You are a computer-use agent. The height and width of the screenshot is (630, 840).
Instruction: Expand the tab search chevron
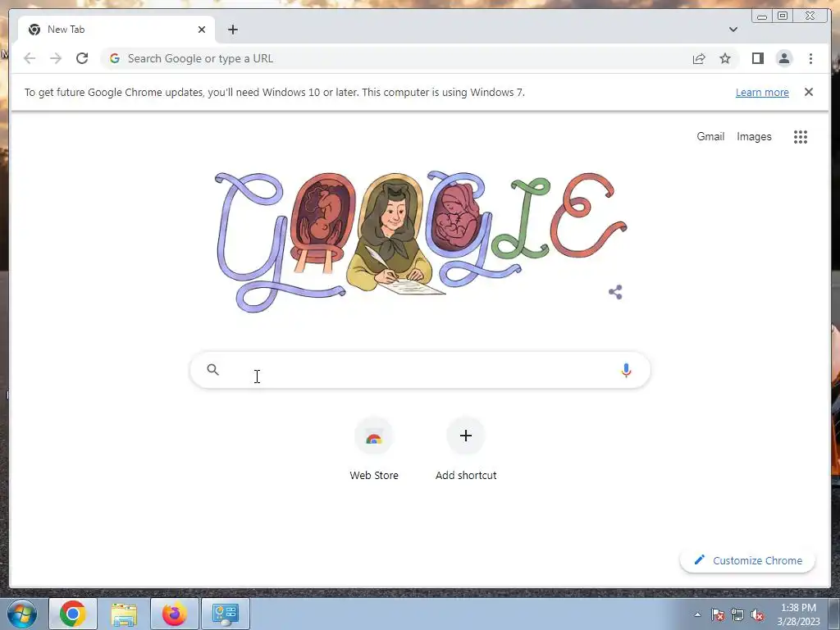[733, 30]
